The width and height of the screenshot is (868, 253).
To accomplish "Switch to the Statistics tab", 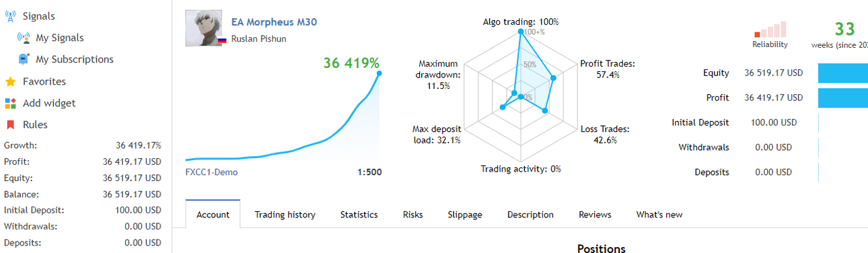I will (x=359, y=215).
